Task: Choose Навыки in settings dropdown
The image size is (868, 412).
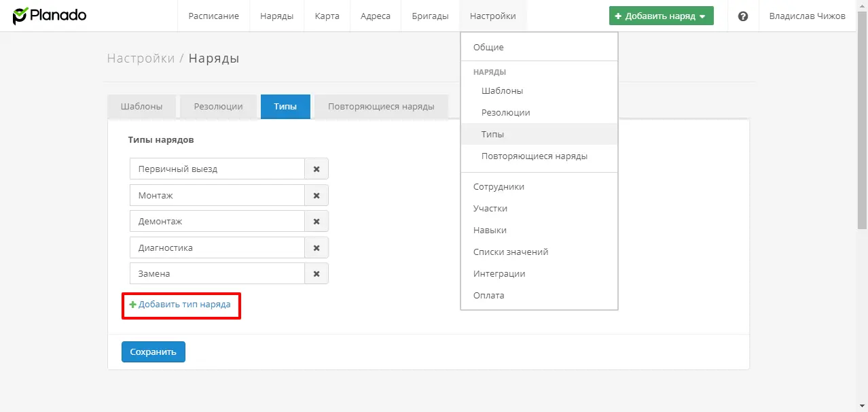Action: [x=539, y=230]
